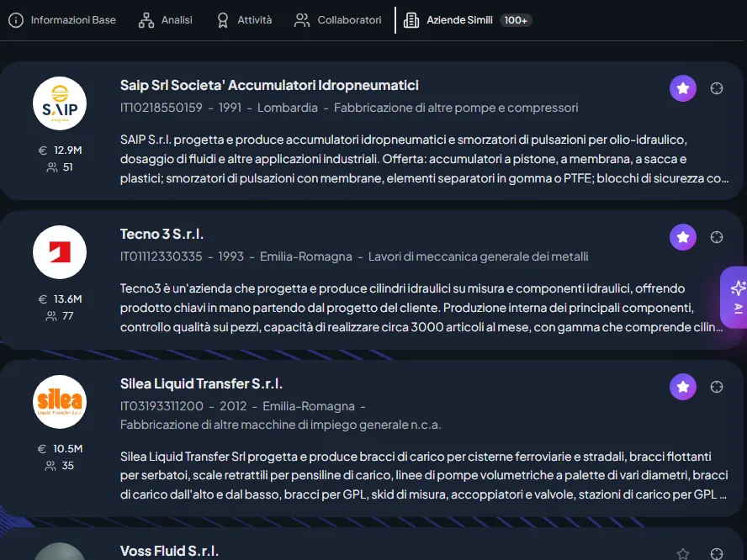Select the VAT number IT01112330335
Screen dimensions: 747x560
tap(161, 256)
